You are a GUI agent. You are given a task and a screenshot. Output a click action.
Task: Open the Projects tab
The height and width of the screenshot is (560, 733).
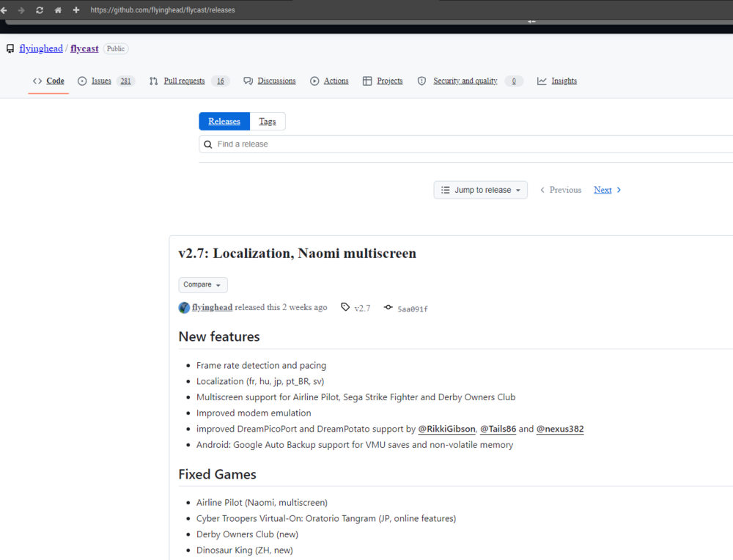tap(383, 81)
